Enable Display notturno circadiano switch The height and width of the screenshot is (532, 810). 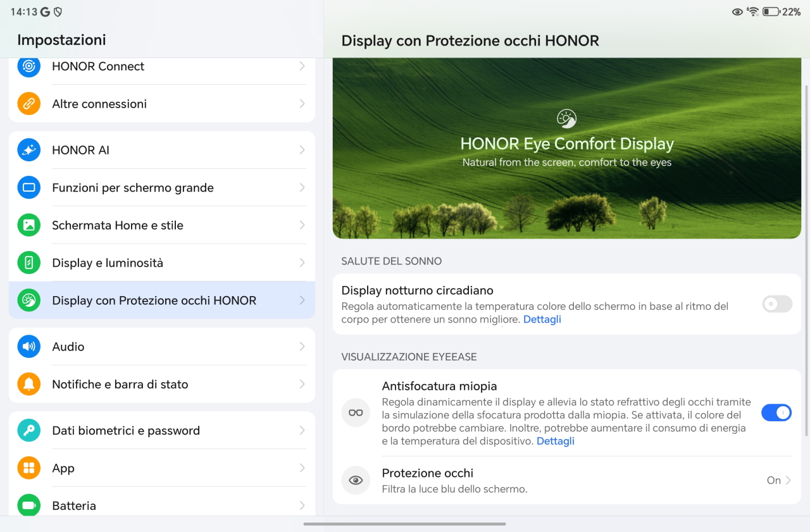[x=777, y=304]
